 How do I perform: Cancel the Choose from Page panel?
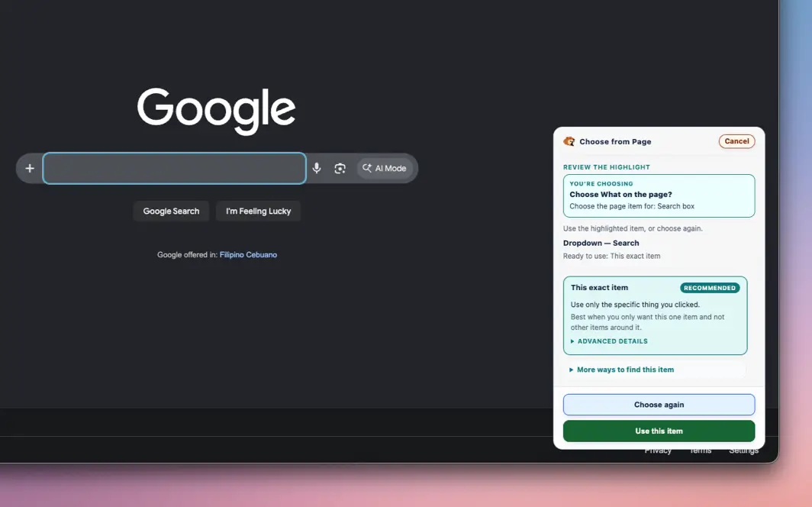[x=736, y=141]
